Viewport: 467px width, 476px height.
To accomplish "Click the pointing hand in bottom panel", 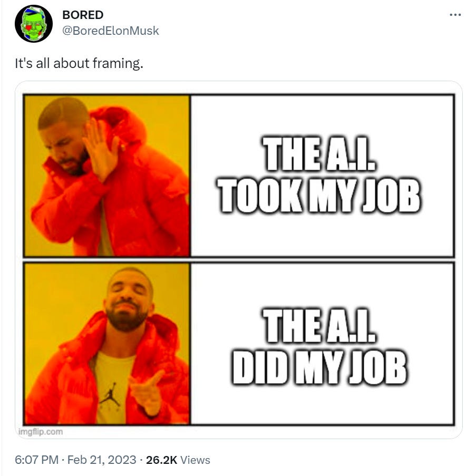I will pos(147,391).
